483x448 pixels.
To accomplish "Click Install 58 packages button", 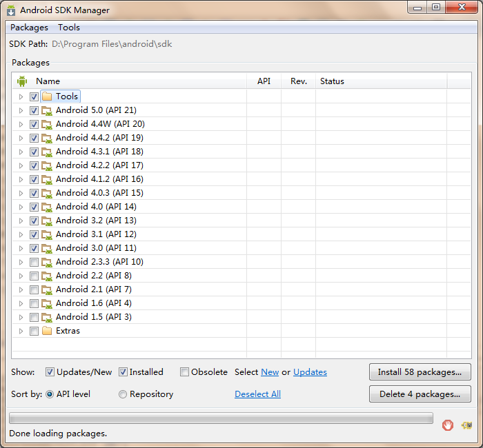I will point(420,372).
